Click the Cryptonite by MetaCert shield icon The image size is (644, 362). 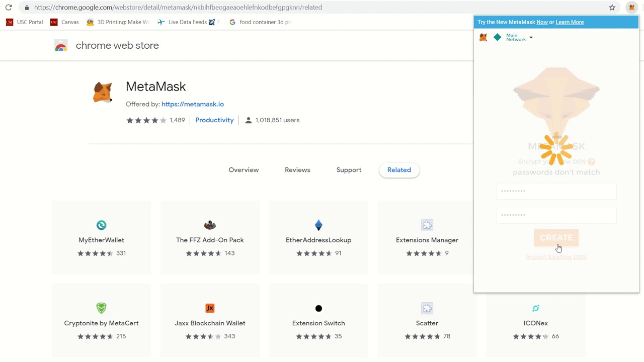101,308
